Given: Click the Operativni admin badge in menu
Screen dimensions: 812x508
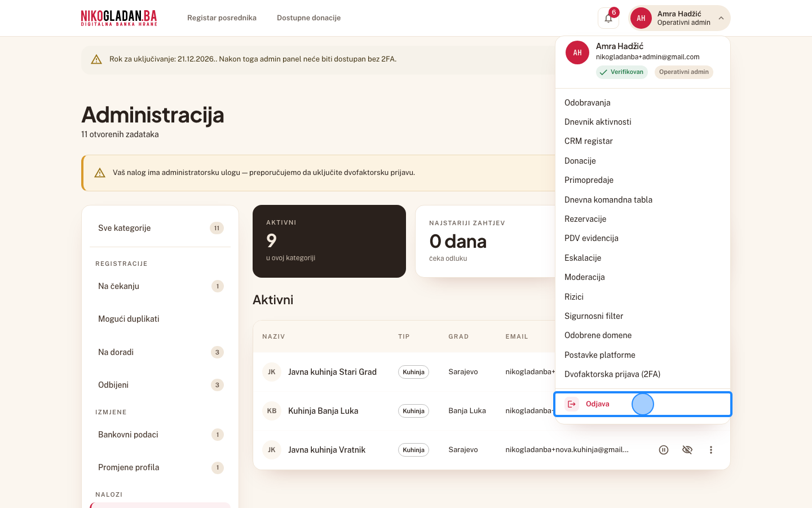Looking at the screenshot, I should click(x=683, y=72).
